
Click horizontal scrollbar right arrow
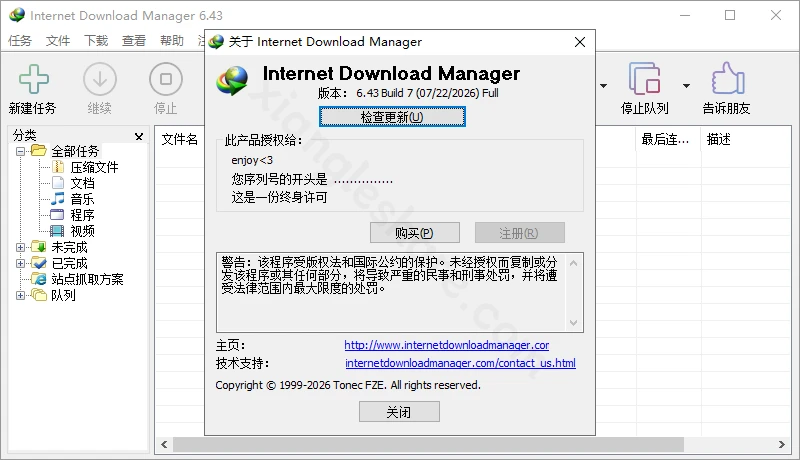(x=782, y=444)
